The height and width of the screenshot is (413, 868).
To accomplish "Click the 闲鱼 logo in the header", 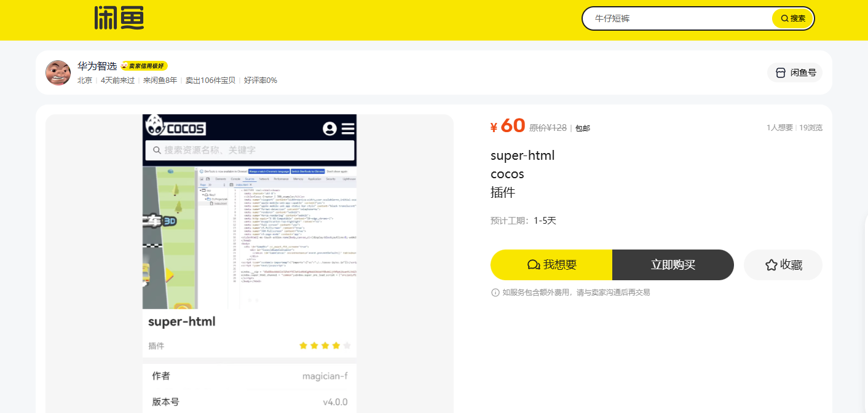I will 119,18.
